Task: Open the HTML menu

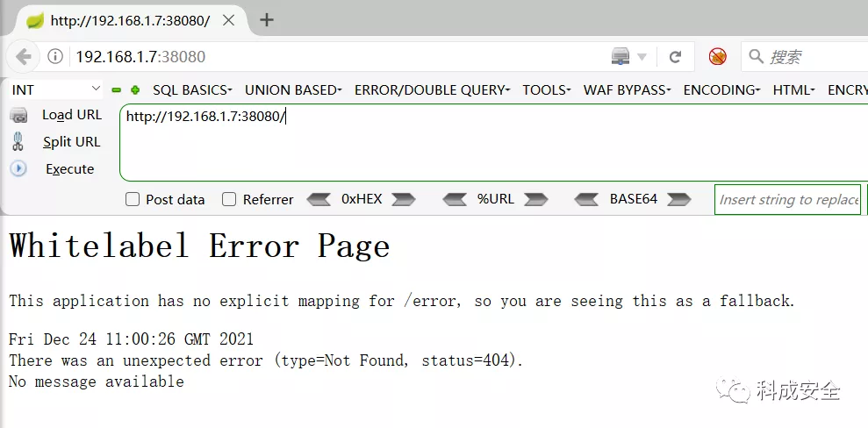Action: click(793, 90)
